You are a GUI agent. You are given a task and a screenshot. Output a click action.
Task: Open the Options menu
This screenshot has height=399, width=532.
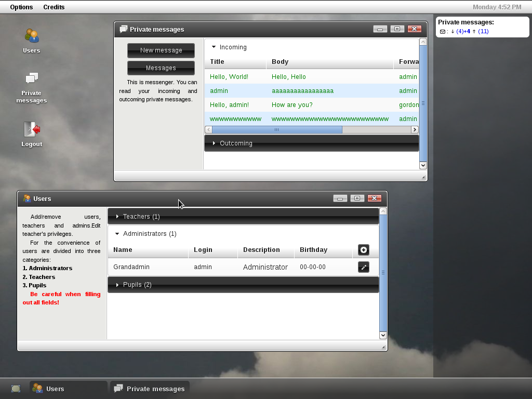click(x=21, y=7)
